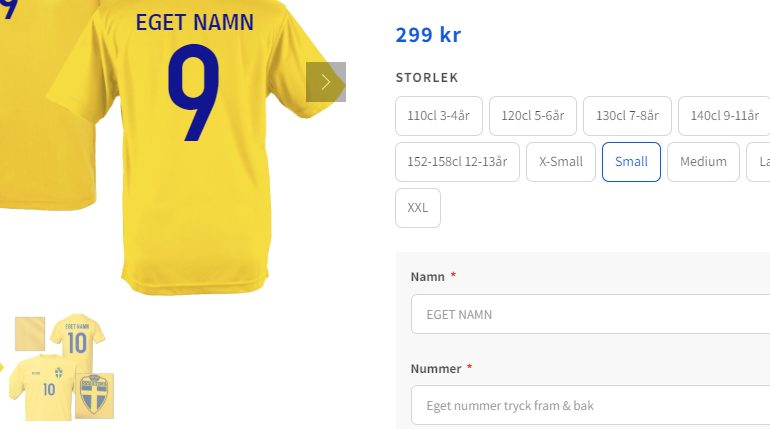770x430 pixels.
Task: Click the Namn text input field
Action: pyautogui.click(x=590, y=314)
